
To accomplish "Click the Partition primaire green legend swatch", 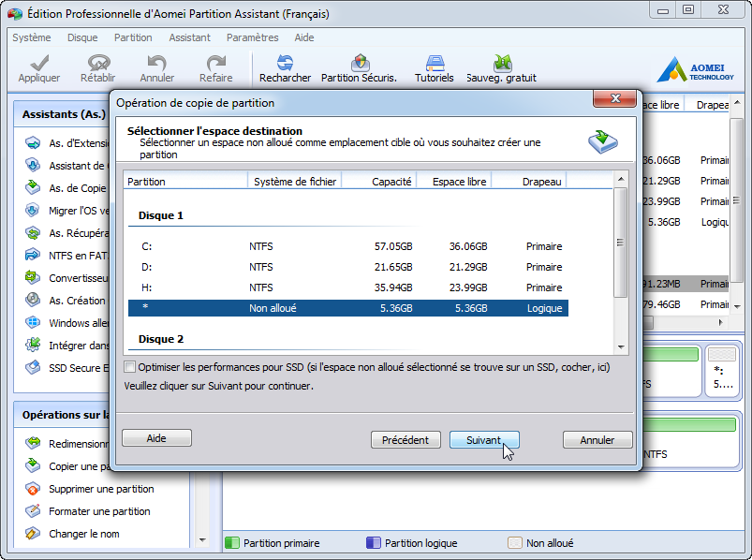I will pyautogui.click(x=232, y=543).
